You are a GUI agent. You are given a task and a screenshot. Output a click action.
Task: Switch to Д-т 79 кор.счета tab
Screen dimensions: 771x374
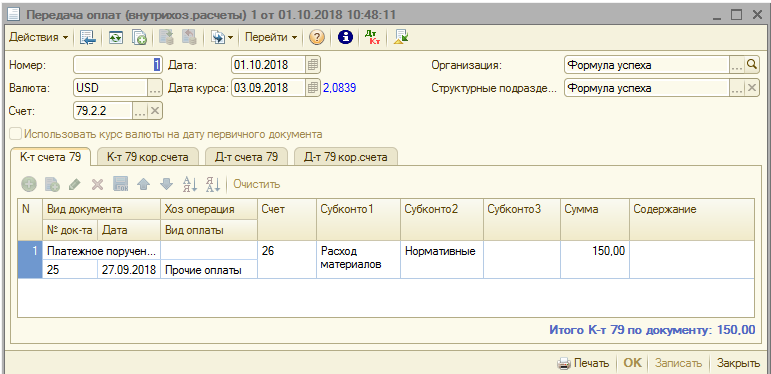346,157
